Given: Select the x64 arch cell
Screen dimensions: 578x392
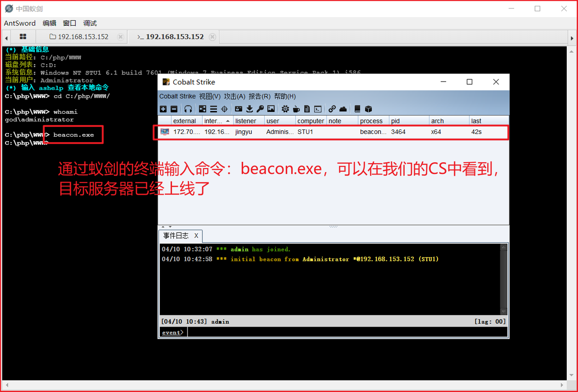Looking at the screenshot, I should coord(449,132).
